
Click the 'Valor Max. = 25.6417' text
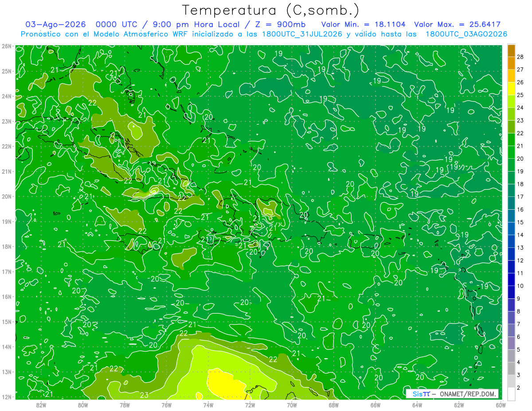457,24
